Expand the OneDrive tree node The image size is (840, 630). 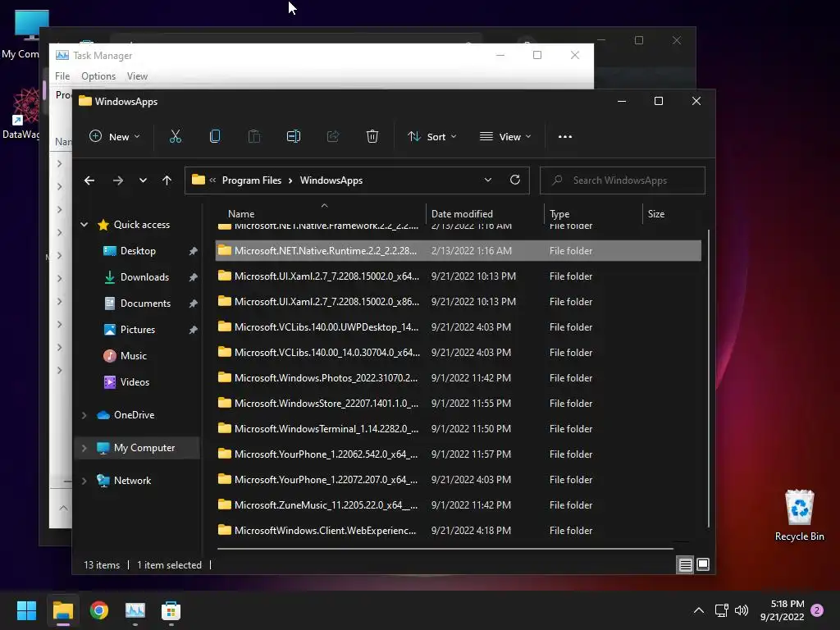pos(84,415)
